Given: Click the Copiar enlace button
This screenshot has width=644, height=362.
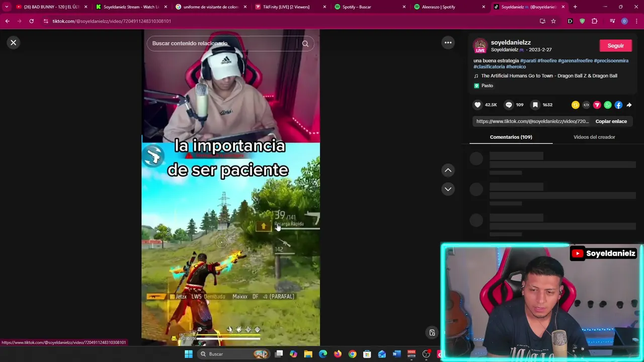Looking at the screenshot, I should [611, 121].
